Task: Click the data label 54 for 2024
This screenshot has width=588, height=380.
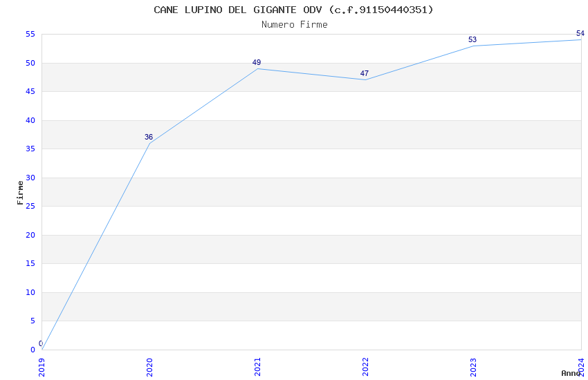Action: [580, 33]
